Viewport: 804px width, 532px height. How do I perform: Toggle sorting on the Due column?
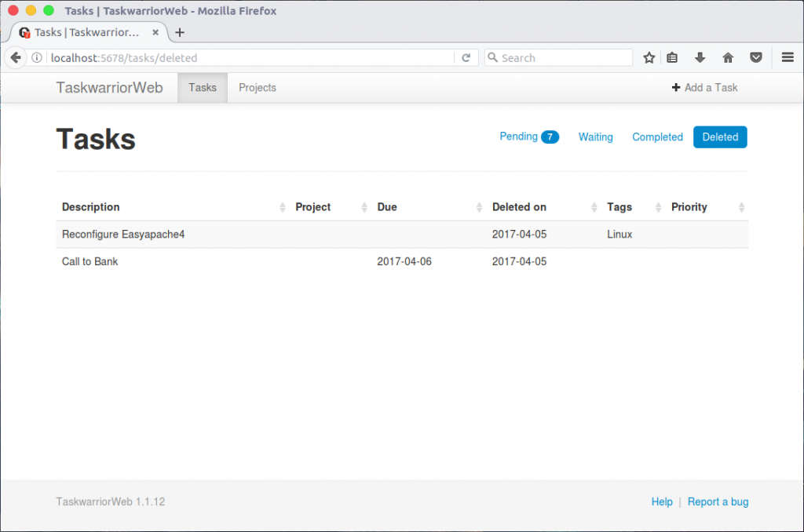coord(481,207)
